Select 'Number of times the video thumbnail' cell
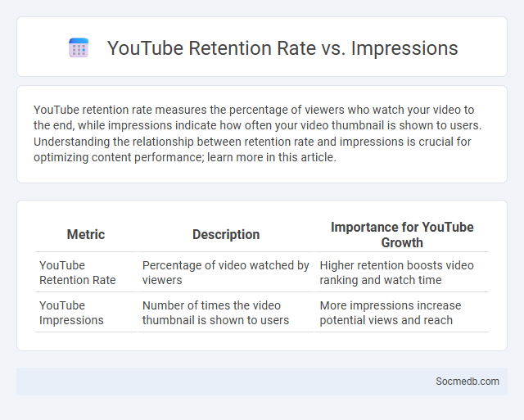The image size is (524, 420). tap(226, 313)
